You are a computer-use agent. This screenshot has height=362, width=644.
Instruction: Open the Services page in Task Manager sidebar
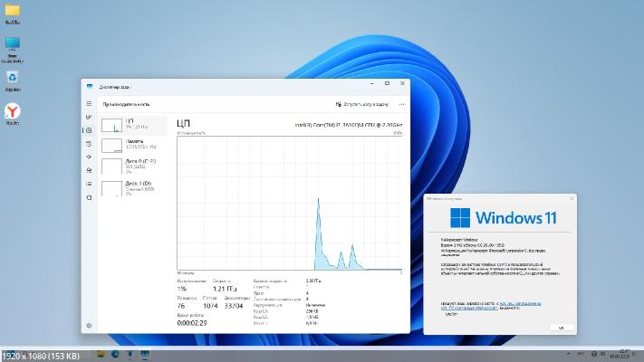click(89, 197)
